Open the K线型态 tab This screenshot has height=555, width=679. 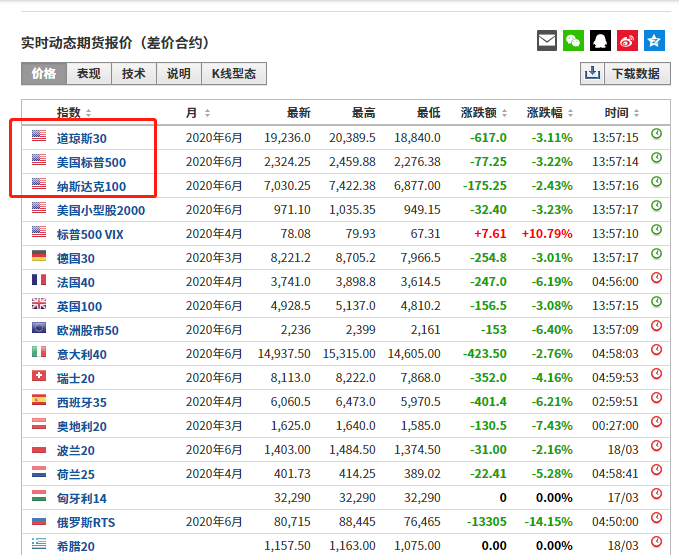(234, 74)
